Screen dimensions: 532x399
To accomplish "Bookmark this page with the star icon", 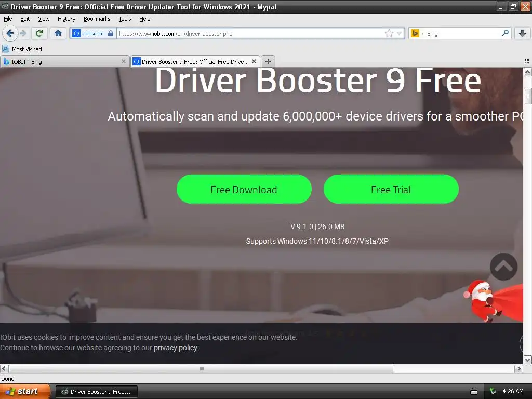I will pos(389,33).
